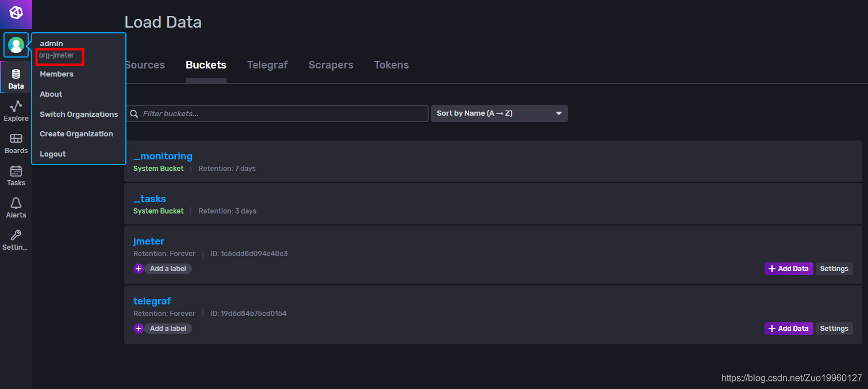Viewport: 868px width, 389px height.
Task: Click Retention: Forever on jmeter bucket
Action: pos(164,254)
